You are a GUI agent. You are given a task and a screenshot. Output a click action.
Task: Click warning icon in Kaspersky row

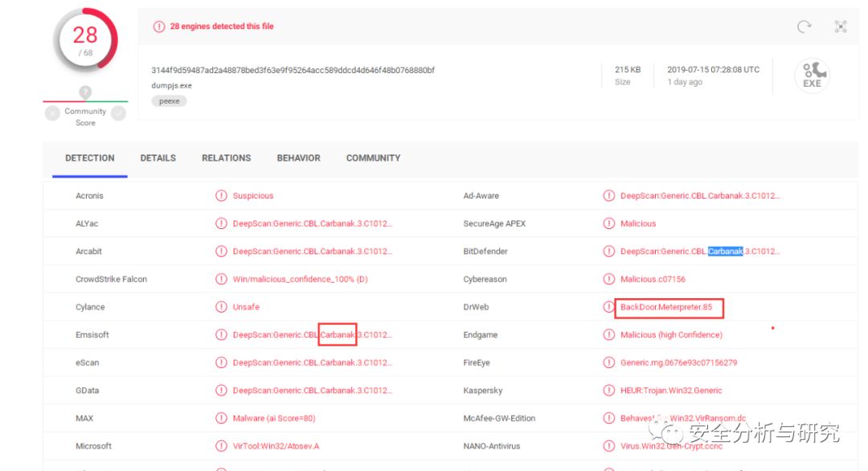coord(609,390)
